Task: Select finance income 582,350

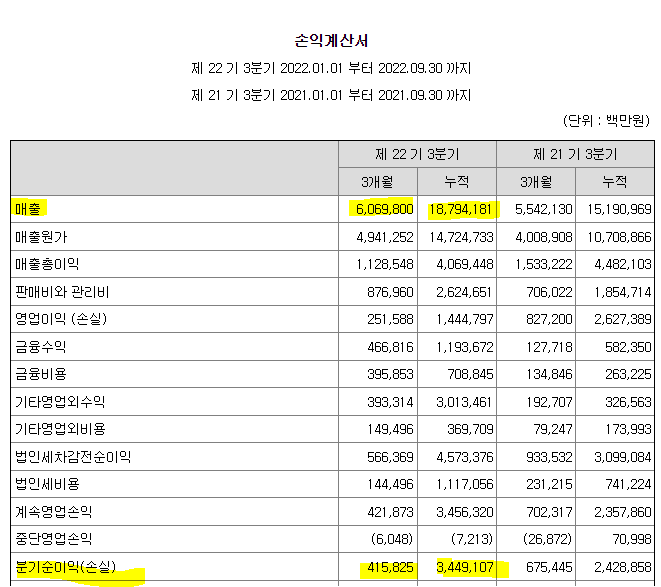Action: [628, 347]
